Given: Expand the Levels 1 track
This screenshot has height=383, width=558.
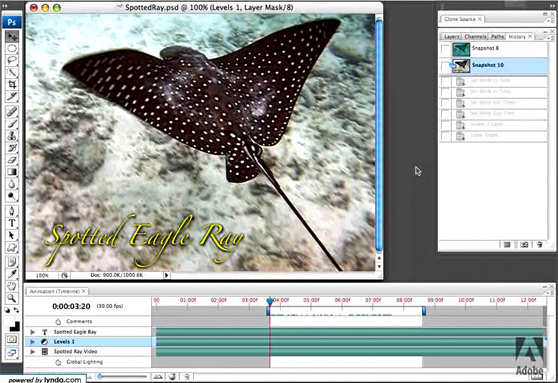Looking at the screenshot, I should point(32,342).
